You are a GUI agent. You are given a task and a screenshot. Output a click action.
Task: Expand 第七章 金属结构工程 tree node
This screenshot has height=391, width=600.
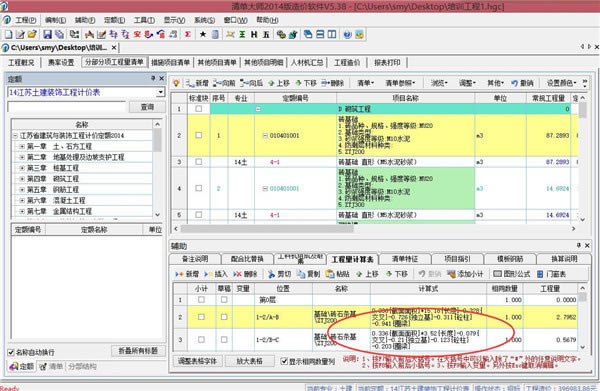[22, 211]
